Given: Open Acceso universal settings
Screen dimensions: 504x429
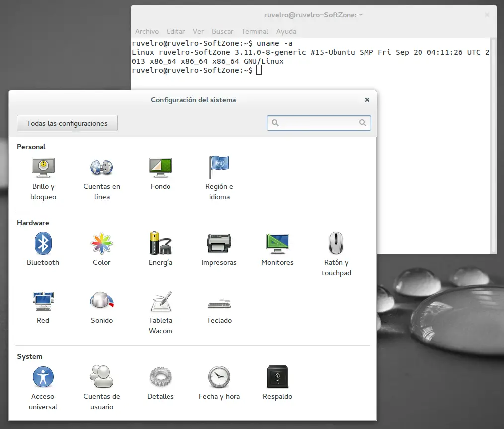Looking at the screenshot, I should click(x=43, y=388).
